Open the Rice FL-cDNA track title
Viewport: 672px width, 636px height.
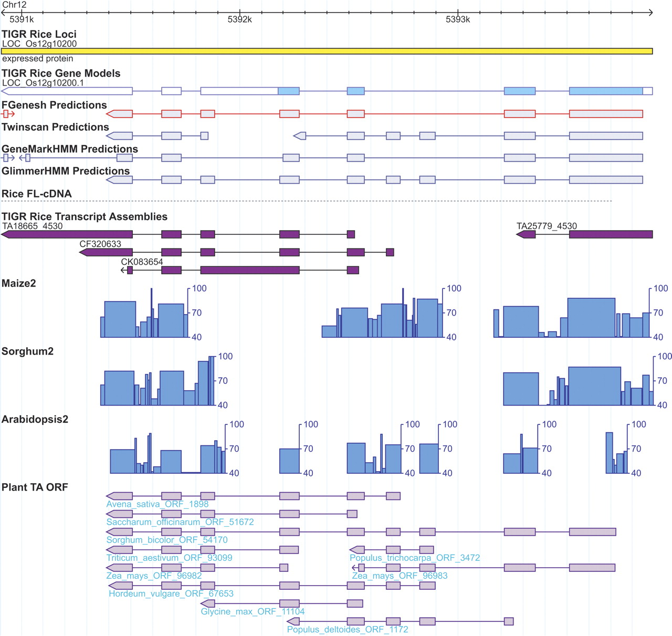tap(37, 194)
